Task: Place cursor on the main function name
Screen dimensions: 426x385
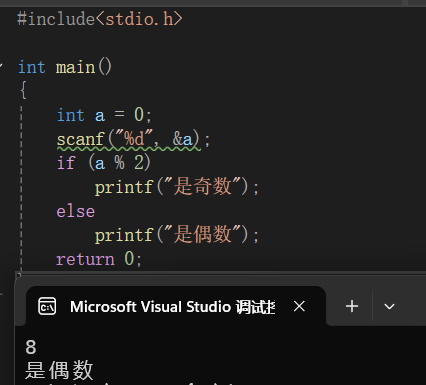Action: [75, 68]
